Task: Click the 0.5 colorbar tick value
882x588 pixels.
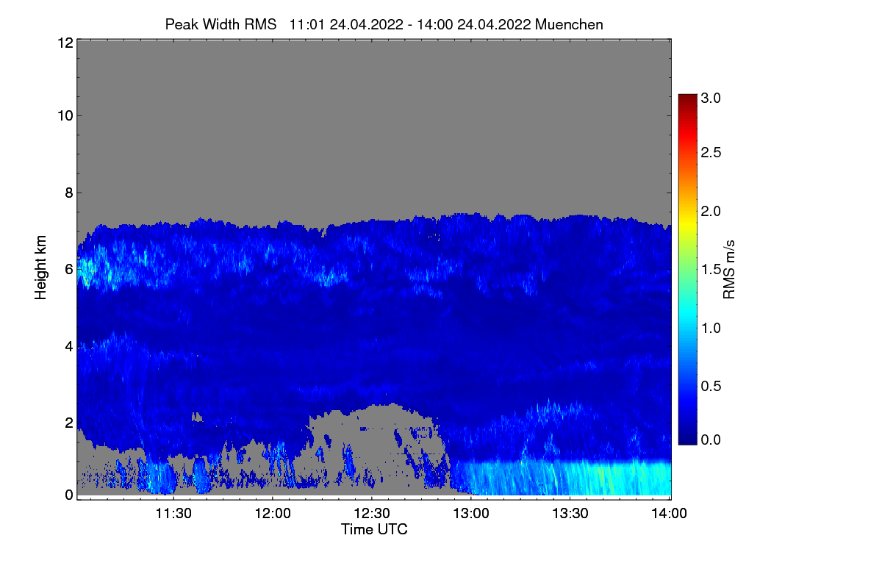Action: pos(711,386)
